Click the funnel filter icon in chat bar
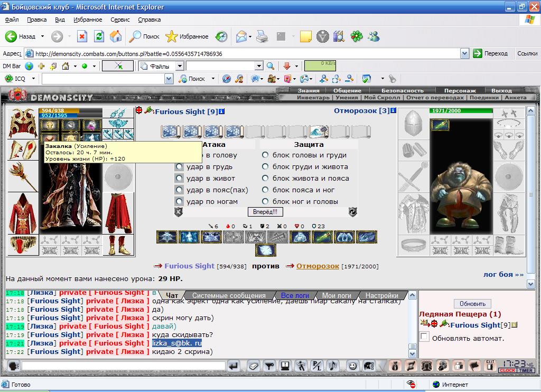The height and width of the screenshot is (392, 541). (269, 366)
